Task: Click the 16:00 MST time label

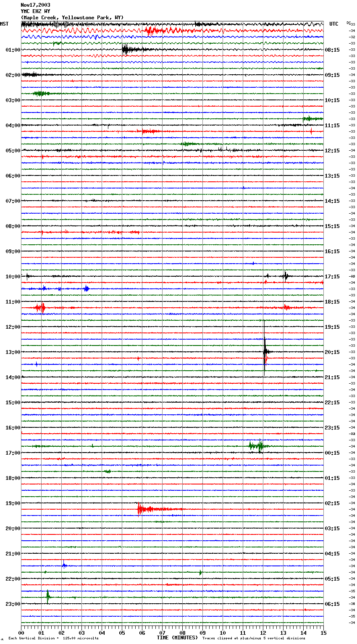Action: pos(13,428)
